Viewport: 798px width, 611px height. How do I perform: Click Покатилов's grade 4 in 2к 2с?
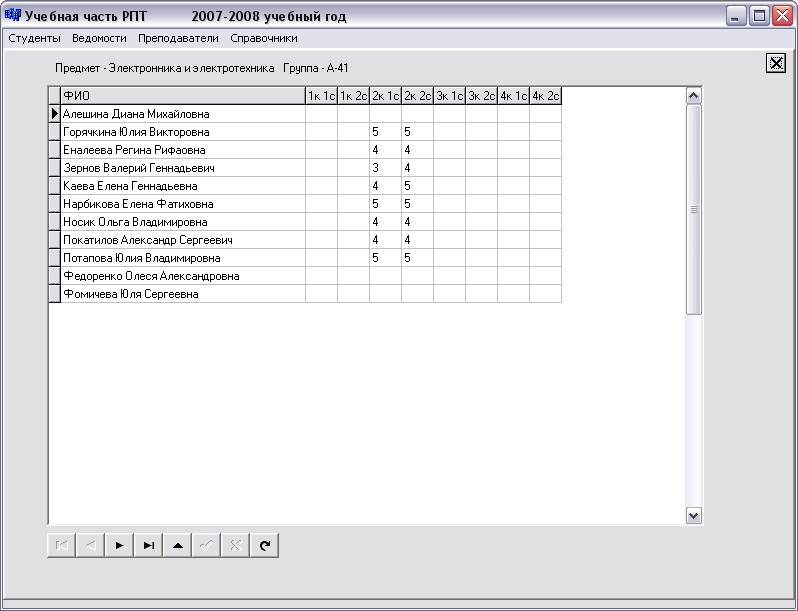click(x=418, y=240)
